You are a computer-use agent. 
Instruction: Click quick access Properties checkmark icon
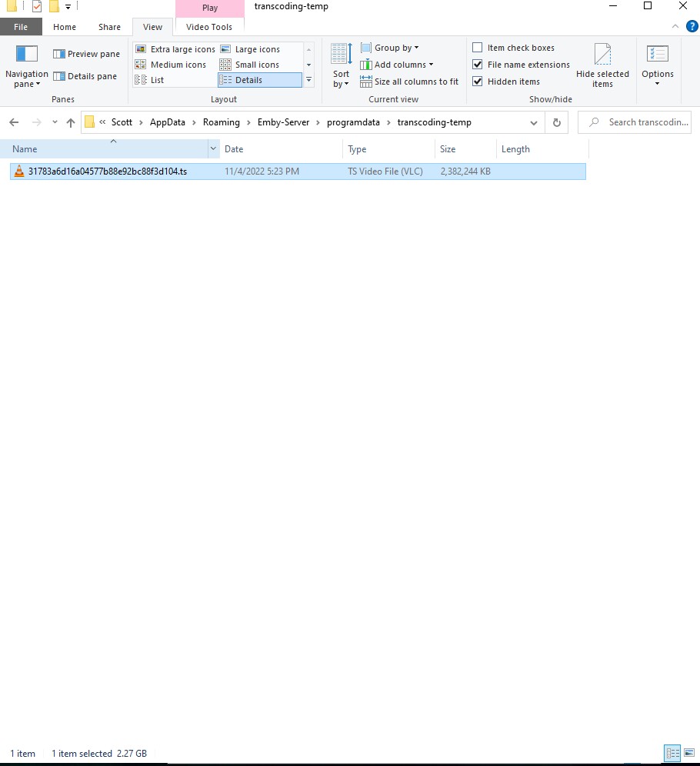tap(37, 6)
